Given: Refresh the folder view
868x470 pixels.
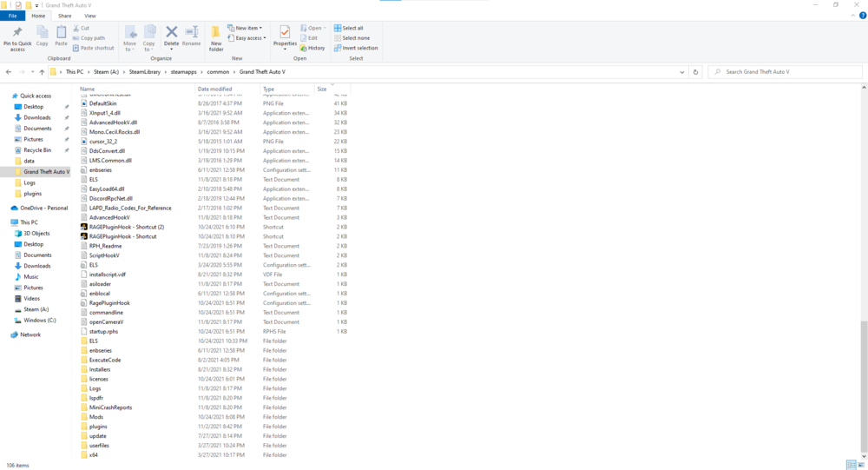Looking at the screenshot, I should (695, 72).
